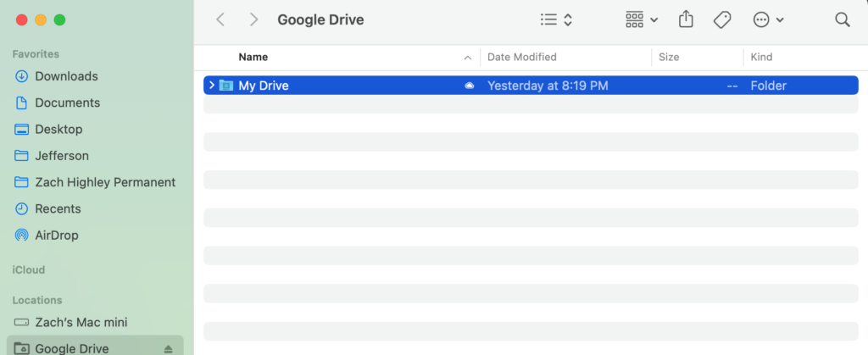Select Zach's Mac mini location

[71, 322]
